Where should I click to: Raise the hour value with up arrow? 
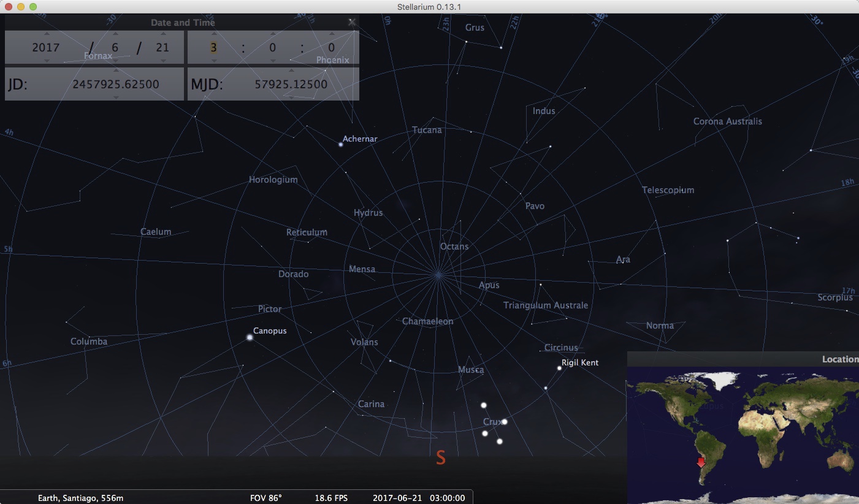213,34
